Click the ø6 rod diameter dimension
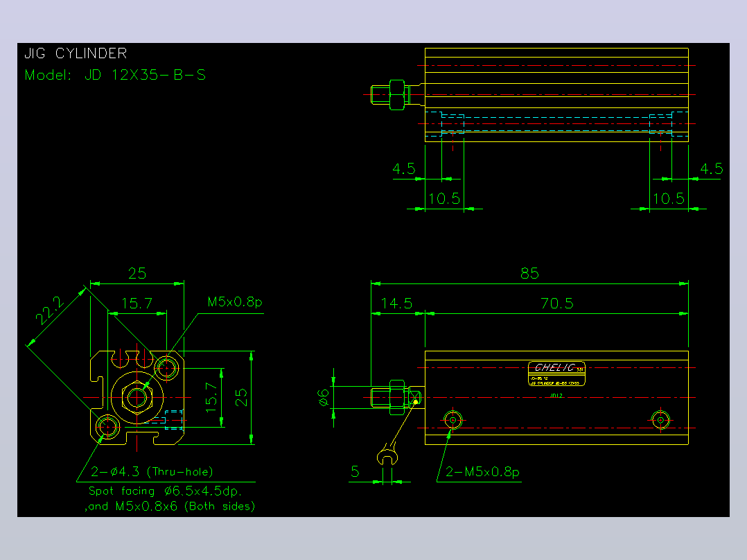This screenshot has width=747, height=560. click(x=324, y=398)
